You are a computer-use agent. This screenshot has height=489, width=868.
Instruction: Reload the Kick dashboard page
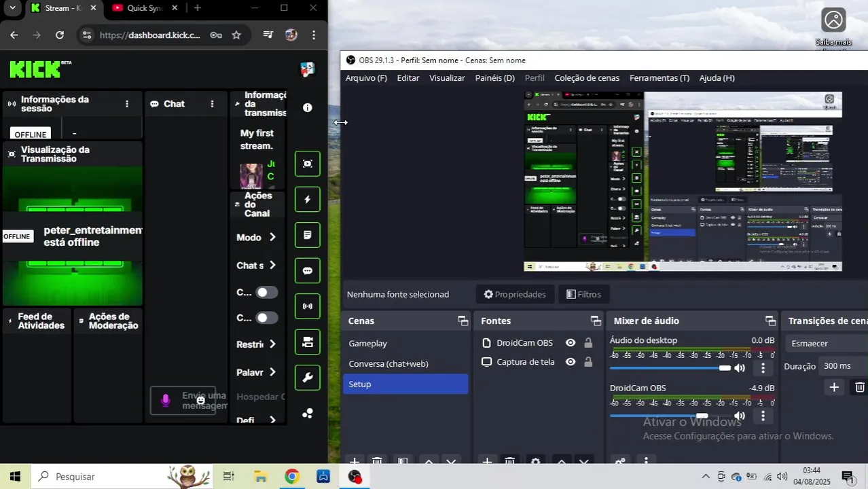(x=60, y=35)
